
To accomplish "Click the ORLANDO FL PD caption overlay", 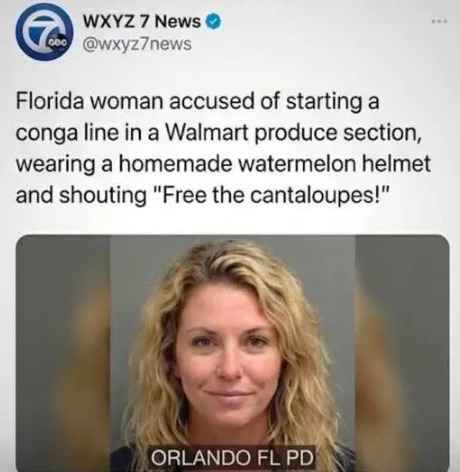I will [x=232, y=457].
